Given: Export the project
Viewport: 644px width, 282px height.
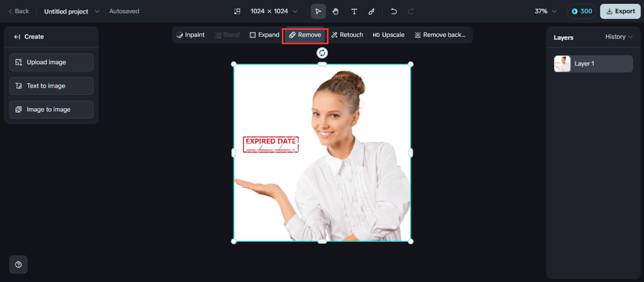Looking at the screenshot, I should pyautogui.click(x=620, y=11).
